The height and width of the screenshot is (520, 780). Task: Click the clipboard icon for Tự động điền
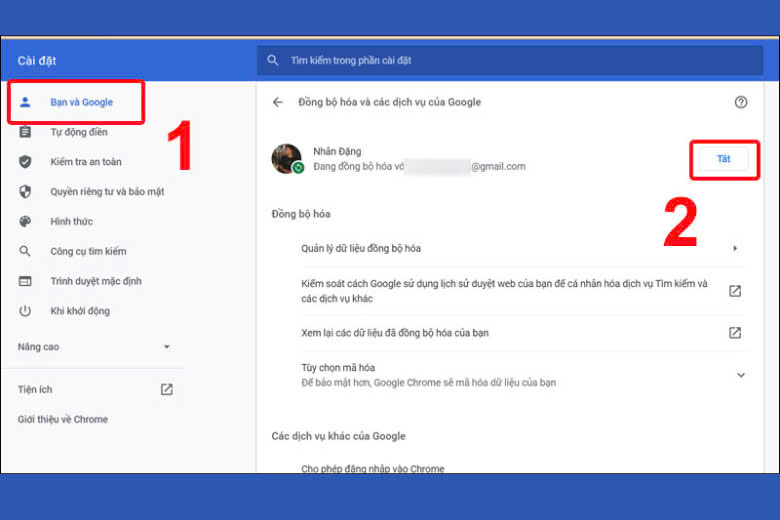click(25, 132)
